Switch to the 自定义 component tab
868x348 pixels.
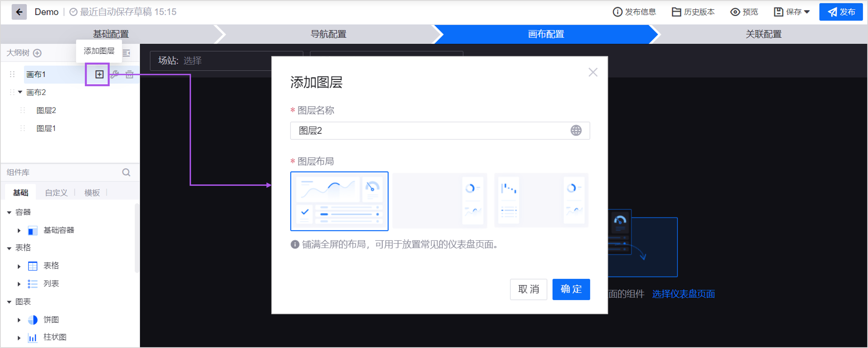tap(56, 193)
